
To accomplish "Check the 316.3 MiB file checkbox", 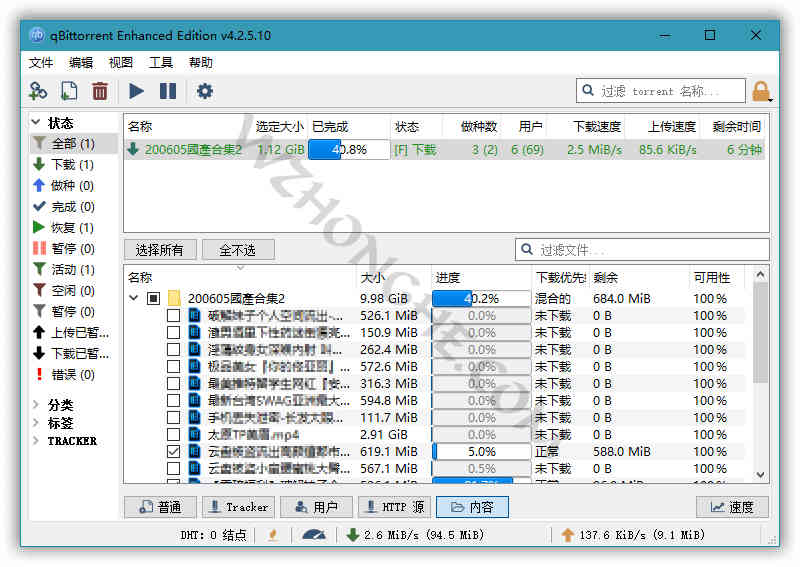I will tap(173, 383).
